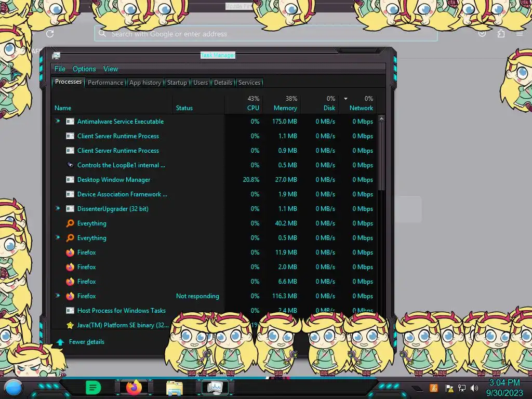The width and height of the screenshot is (532, 399).
Task: Click the Java(TM) Platform SE binary icon
Action: click(70, 325)
